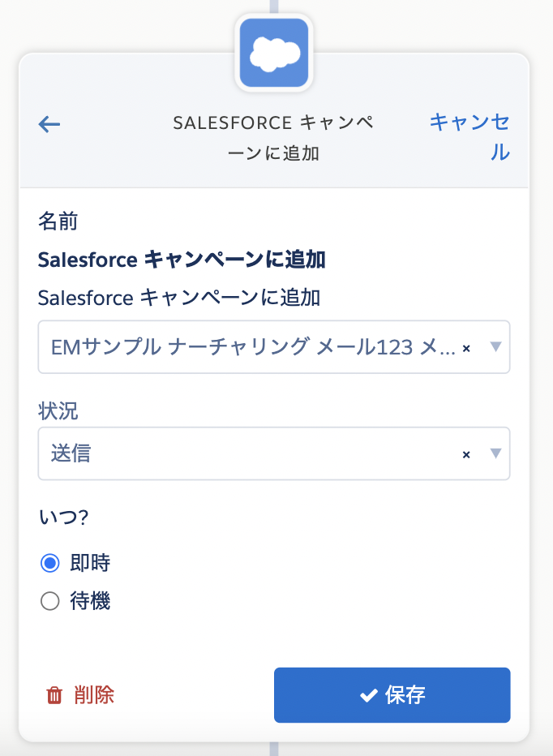The height and width of the screenshot is (756, 553).
Task: Open the 送信 status combo box
Action: coord(274,453)
